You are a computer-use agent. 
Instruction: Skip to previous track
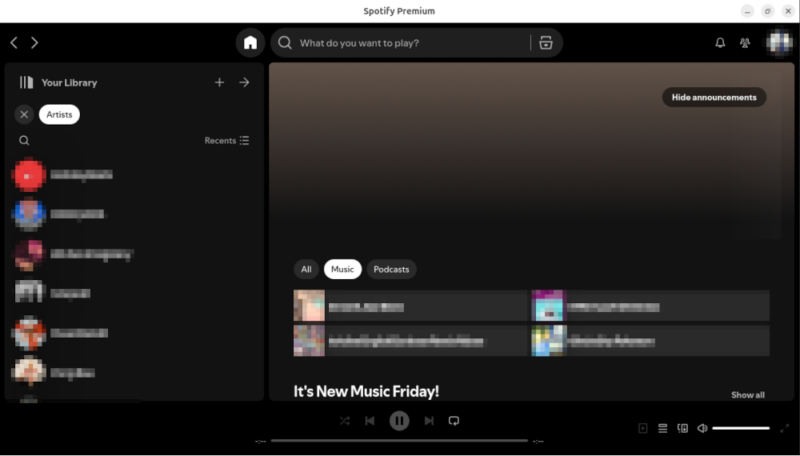click(370, 421)
